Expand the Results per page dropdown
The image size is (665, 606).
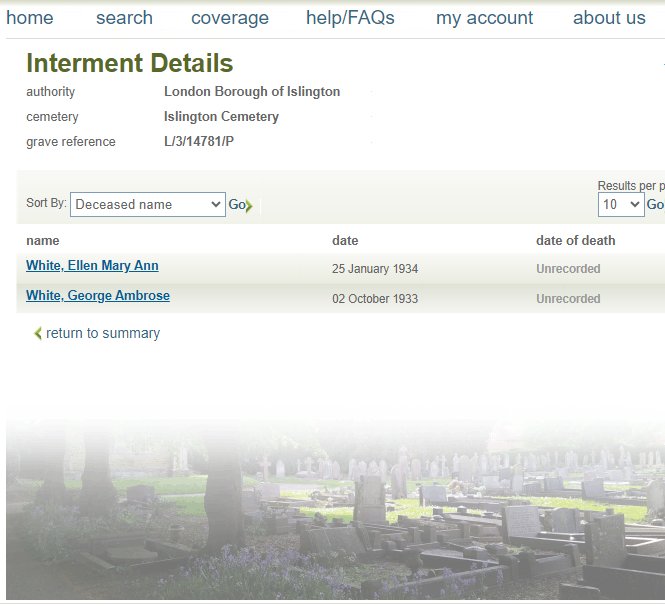pyautogui.click(x=620, y=204)
